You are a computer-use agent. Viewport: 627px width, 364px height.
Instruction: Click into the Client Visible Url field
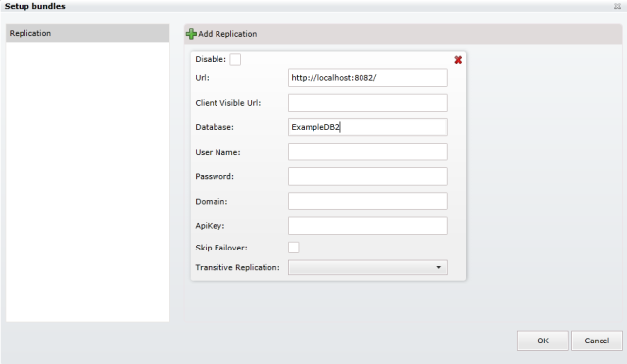coord(367,103)
